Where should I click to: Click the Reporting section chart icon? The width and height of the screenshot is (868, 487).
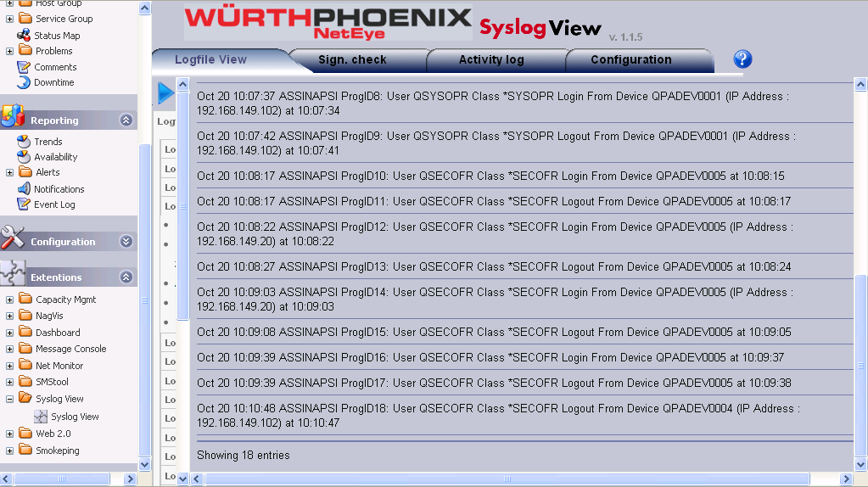[13, 116]
